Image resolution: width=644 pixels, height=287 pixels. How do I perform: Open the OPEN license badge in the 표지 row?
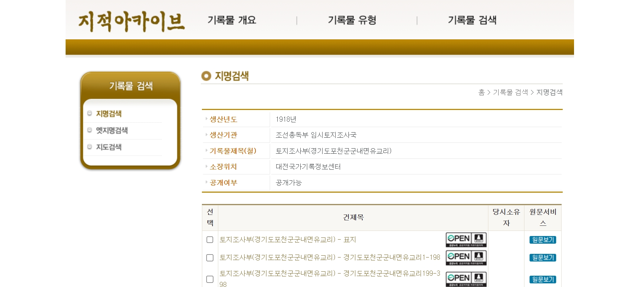466,240
